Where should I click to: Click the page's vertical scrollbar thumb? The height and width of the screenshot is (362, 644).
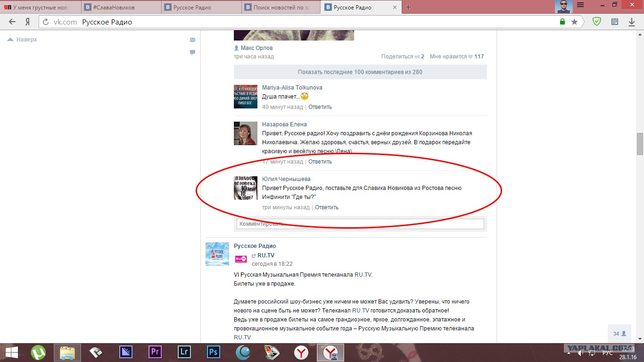(640, 144)
